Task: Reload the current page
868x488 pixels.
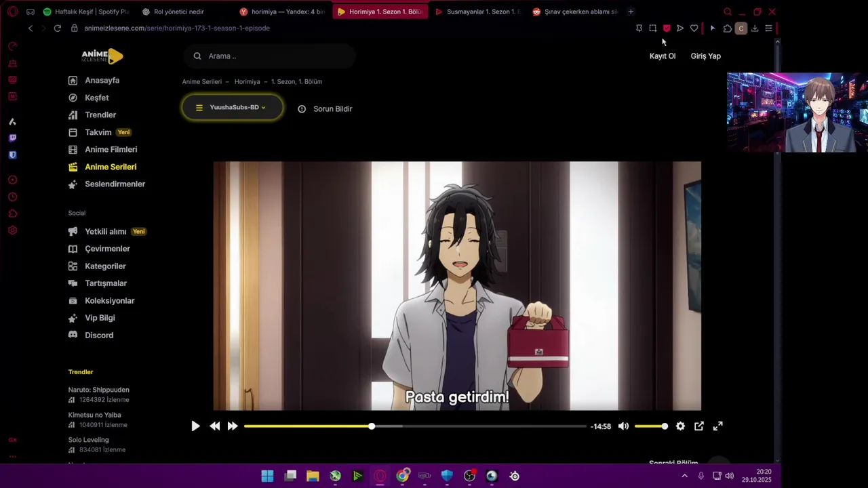Action: click(x=58, y=28)
